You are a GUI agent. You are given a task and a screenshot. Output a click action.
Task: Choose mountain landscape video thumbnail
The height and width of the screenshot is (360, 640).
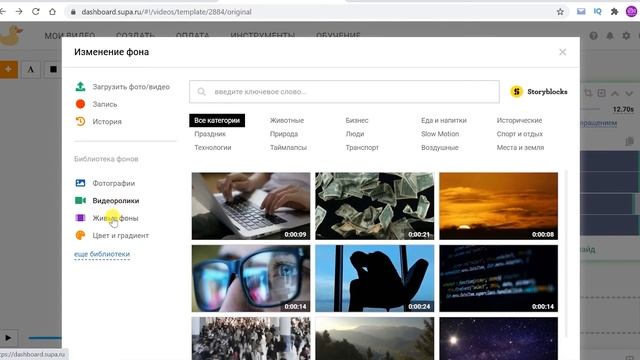(374, 338)
